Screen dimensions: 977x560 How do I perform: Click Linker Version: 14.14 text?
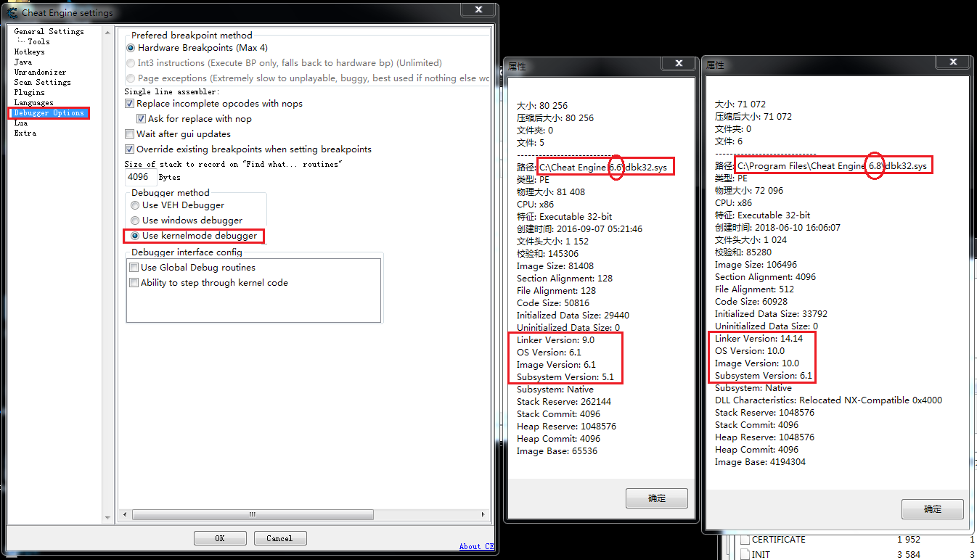[x=759, y=339]
